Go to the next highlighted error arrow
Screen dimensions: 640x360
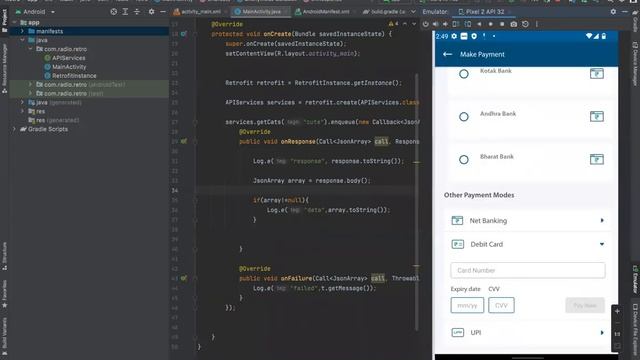pos(413,24)
